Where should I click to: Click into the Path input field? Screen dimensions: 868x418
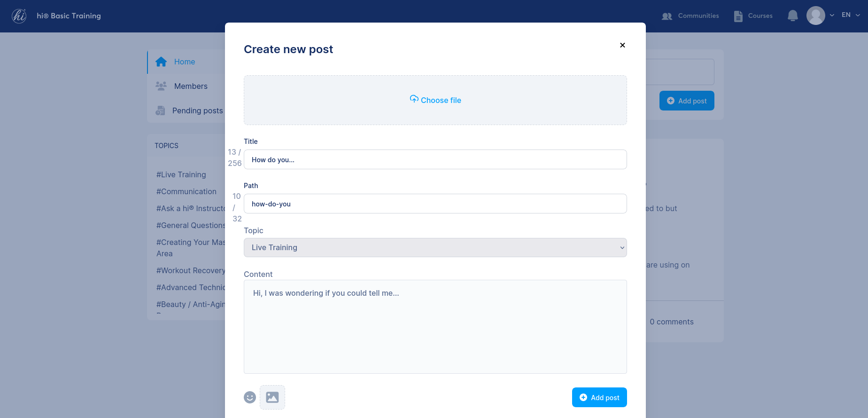coord(435,204)
